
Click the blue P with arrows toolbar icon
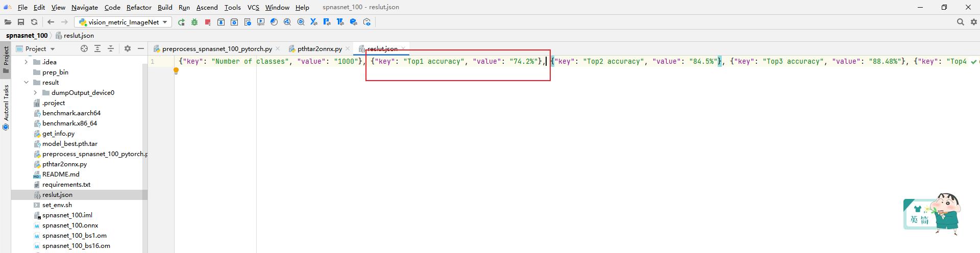[x=327, y=22]
